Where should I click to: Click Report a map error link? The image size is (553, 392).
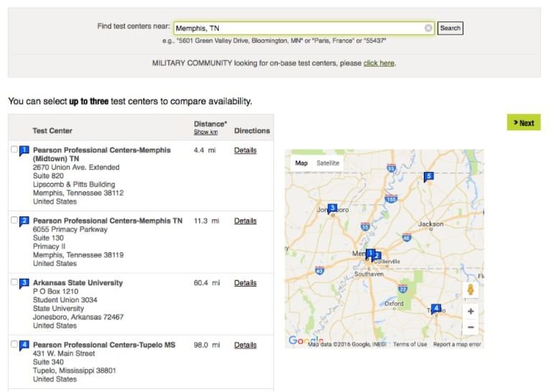click(x=457, y=345)
